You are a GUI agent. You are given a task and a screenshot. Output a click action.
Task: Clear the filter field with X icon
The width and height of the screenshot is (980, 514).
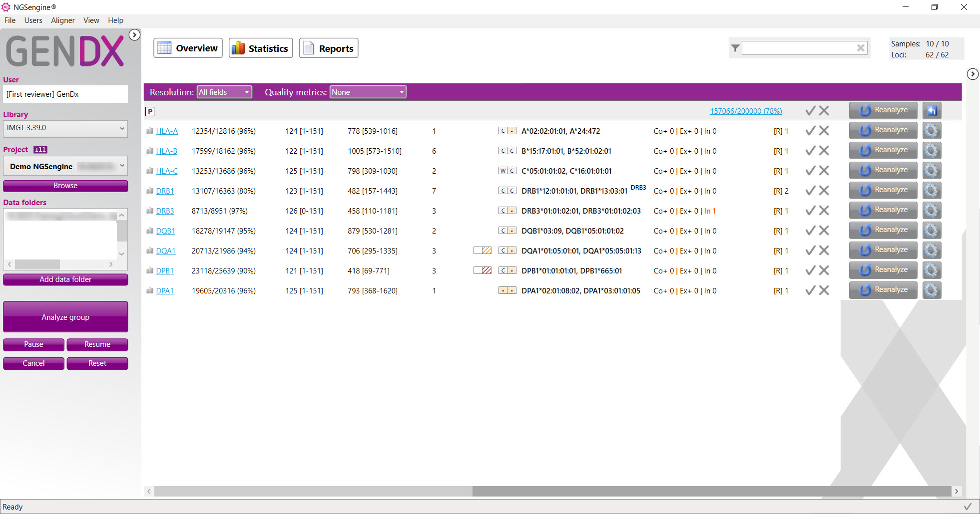click(x=861, y=48)
